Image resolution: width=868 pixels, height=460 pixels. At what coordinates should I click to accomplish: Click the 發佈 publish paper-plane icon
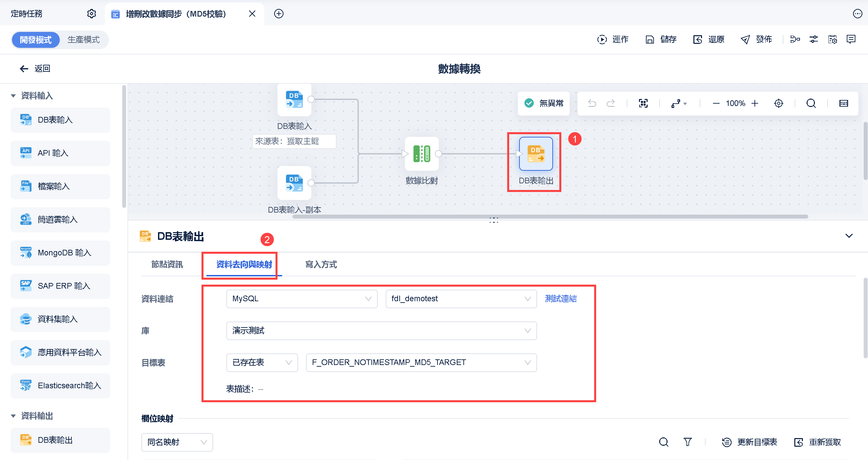click(745, 40)
